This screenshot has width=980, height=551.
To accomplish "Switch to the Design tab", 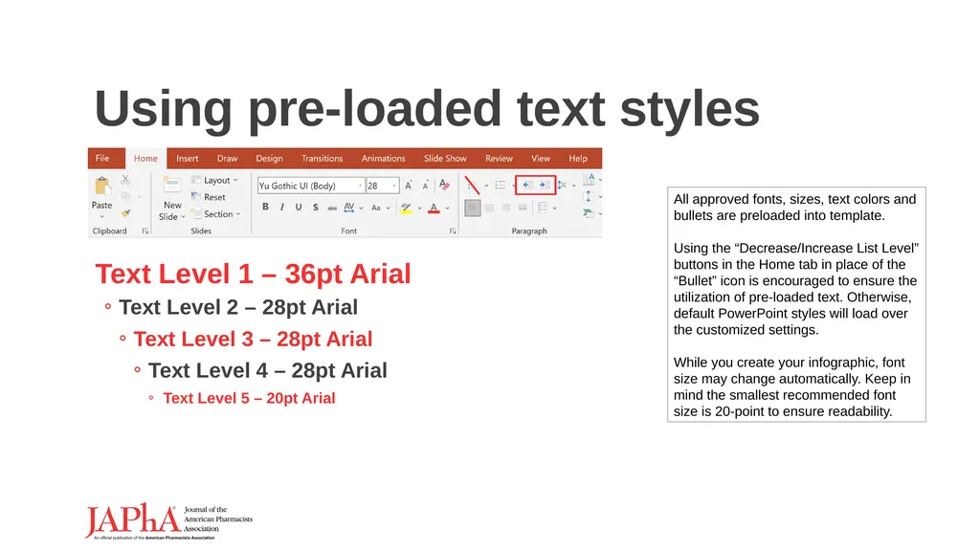I will [x=269, y=158].
